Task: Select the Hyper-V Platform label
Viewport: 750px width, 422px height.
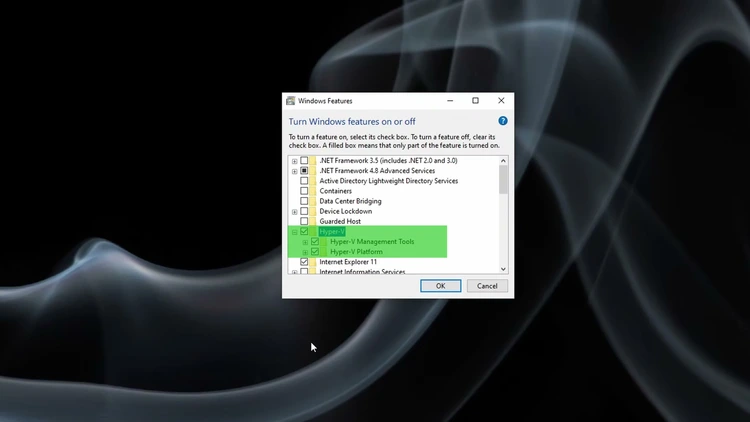Action: (x=356, y=252)
